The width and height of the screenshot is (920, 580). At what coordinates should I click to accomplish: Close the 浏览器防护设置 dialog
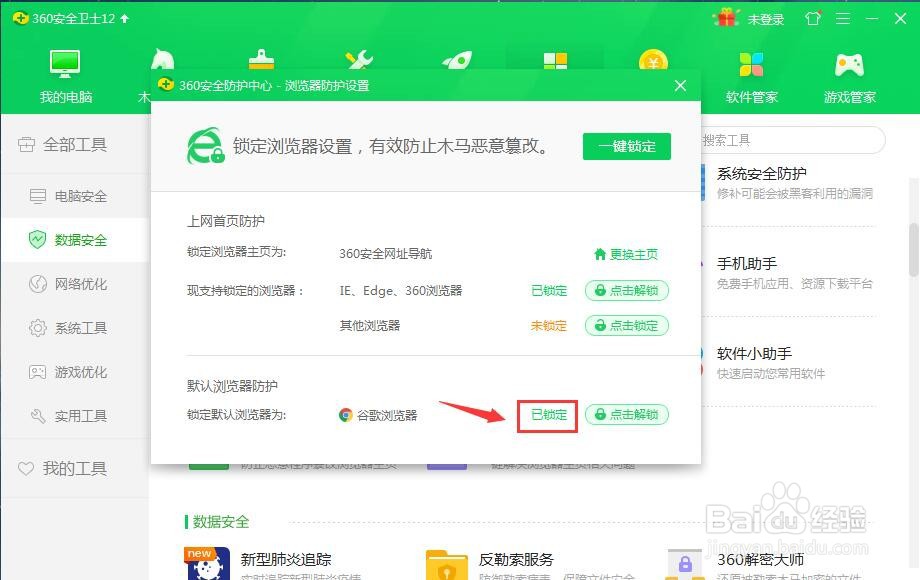pyautogui.click(x=681, y=86)
